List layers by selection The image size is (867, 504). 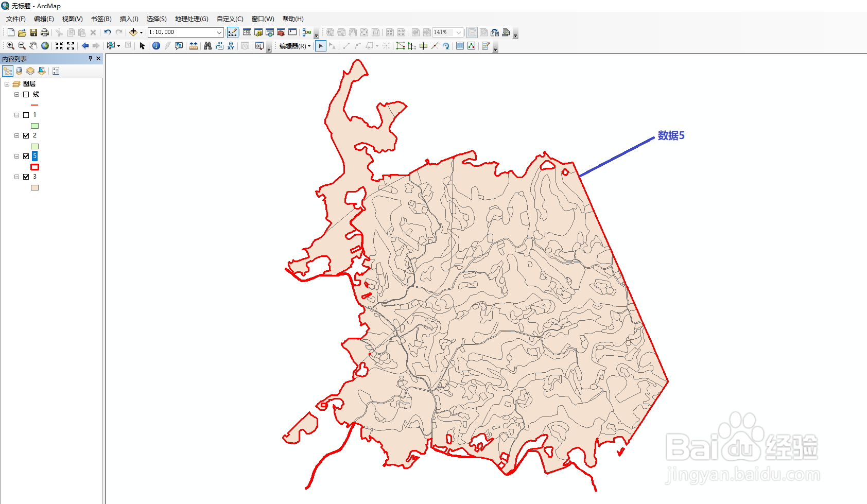42,71
